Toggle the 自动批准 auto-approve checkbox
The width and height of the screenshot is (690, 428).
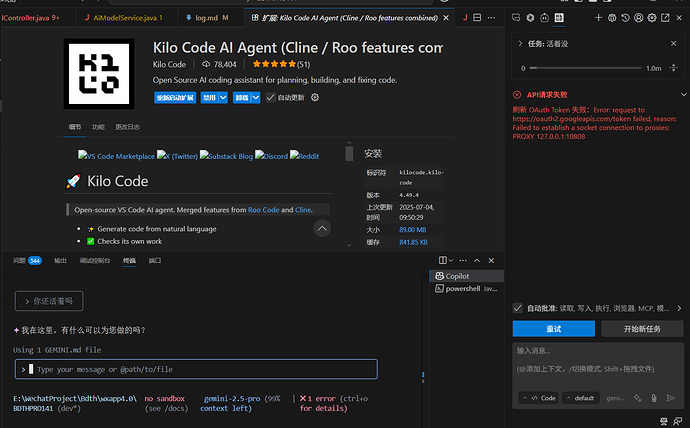[x=518, y=308]
